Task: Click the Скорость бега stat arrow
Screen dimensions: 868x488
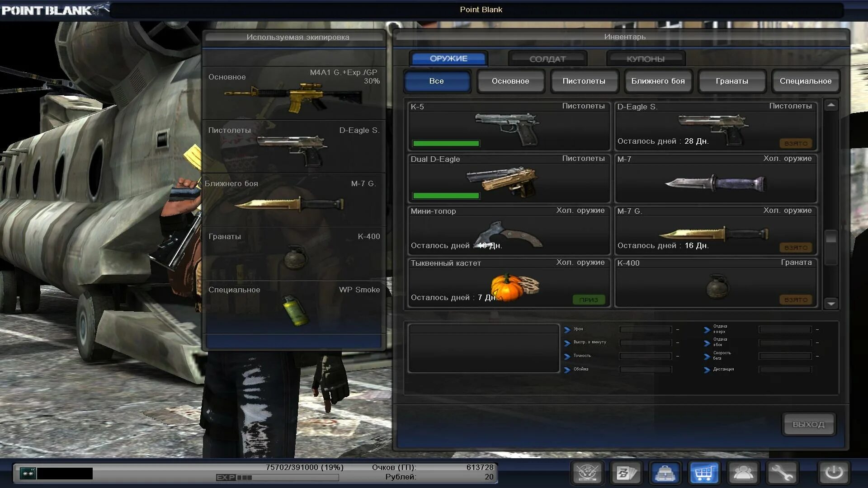Action: pos(707,357)
